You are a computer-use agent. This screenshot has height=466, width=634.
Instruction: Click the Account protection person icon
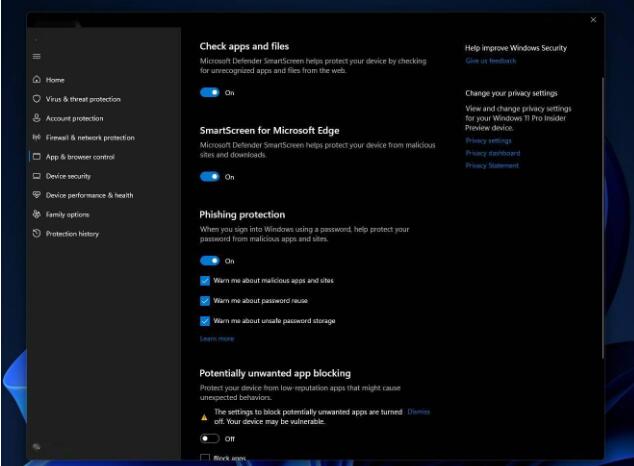pyautogui.click(x=37, y=118)
